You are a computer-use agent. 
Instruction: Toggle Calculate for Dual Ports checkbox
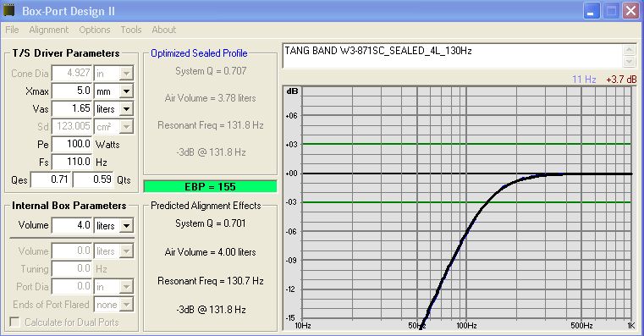point(14,322)
